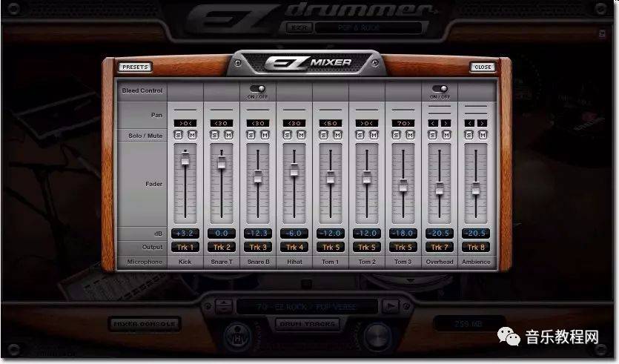Mute the Snare T channel
The width and height of the screenshot is (619, 364).
point(228,136)
